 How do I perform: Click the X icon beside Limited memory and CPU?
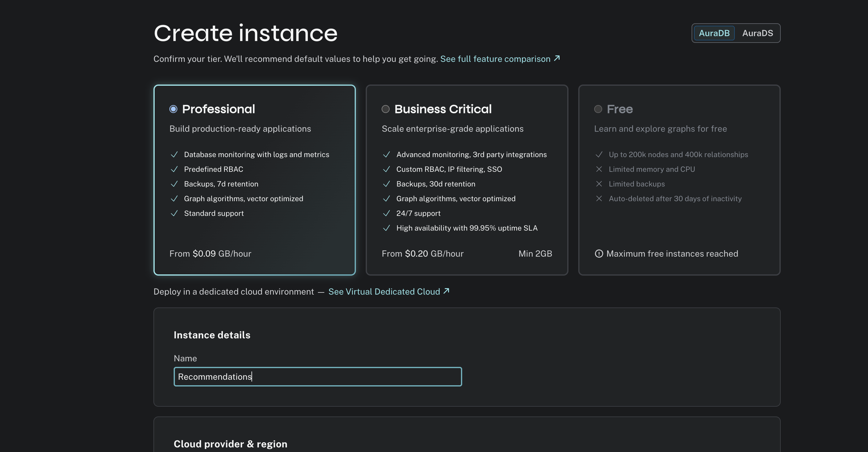(599, 169)
